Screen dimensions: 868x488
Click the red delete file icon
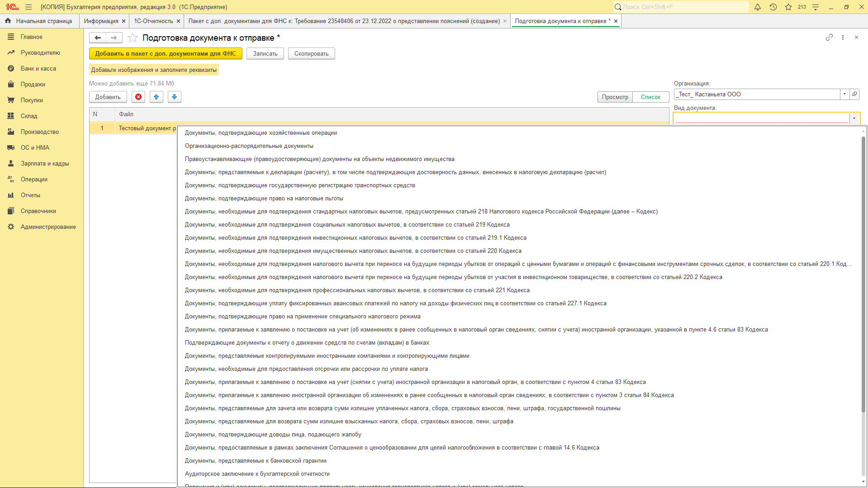coord(138,97)
